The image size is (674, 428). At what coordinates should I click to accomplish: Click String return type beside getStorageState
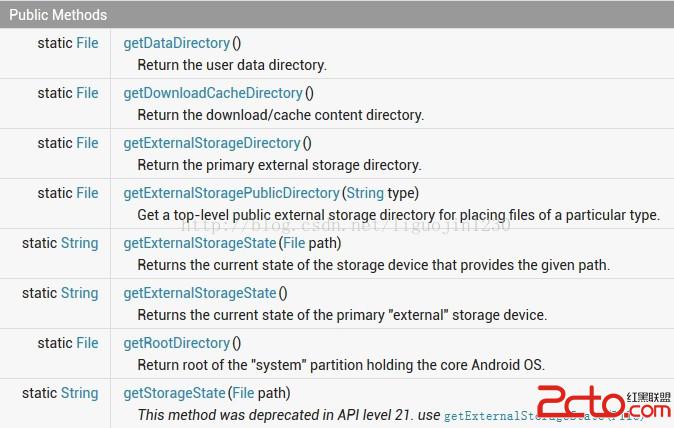click(79, 393)
